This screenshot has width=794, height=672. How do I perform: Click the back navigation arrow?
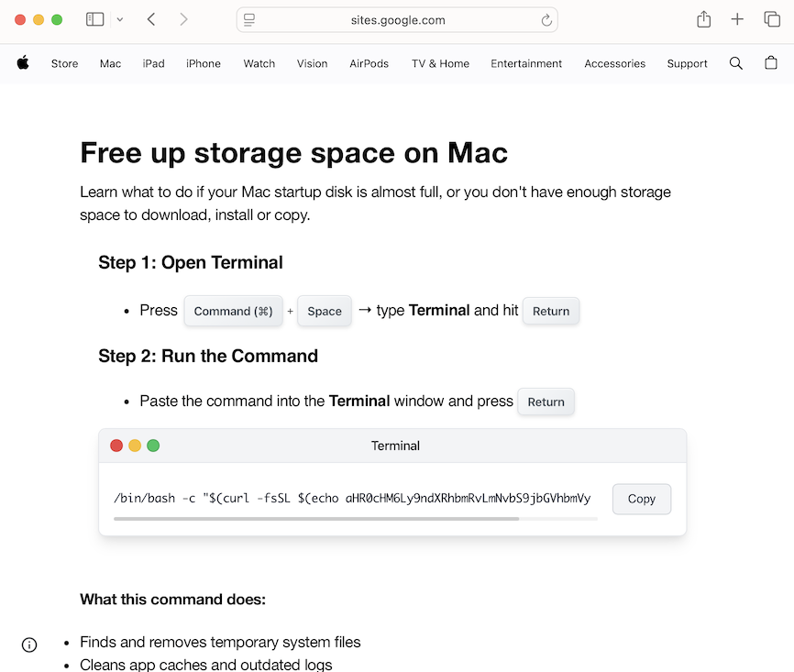(x=152, y=18)
